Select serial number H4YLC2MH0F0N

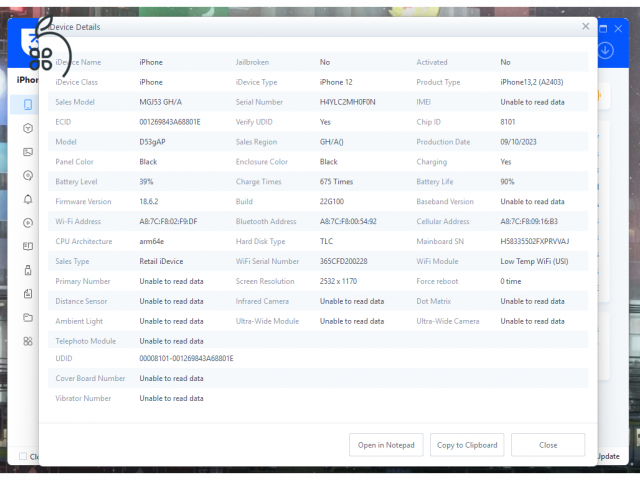pyautogui.click(x=347, y=102)
